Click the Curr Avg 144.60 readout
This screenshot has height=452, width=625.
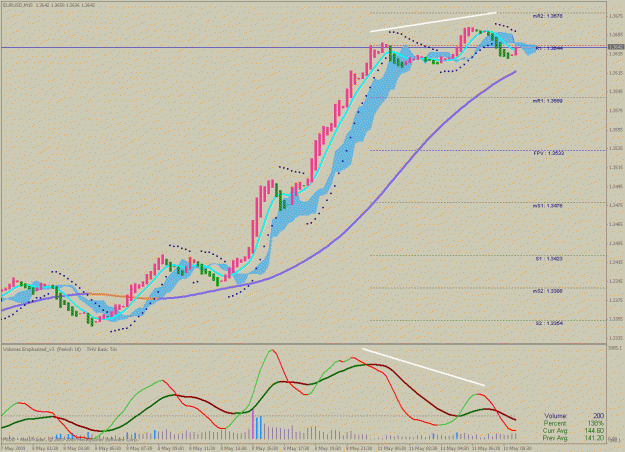click(574, 431)
